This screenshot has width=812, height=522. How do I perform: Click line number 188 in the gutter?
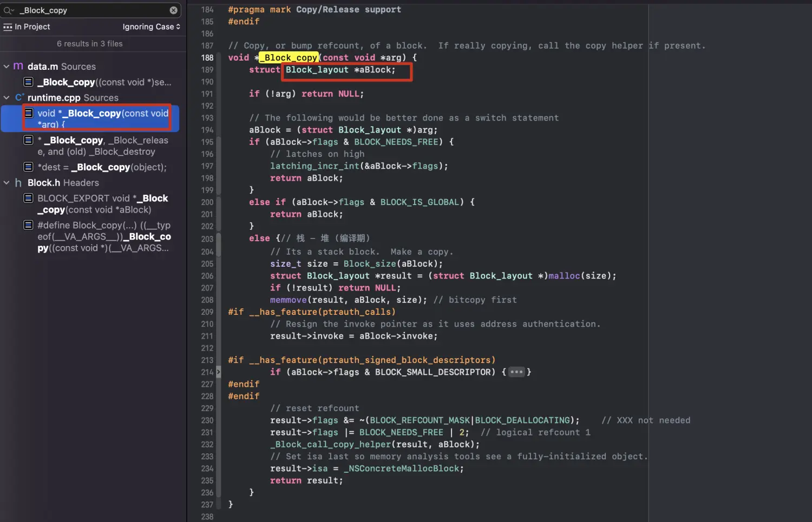(207, 58)
